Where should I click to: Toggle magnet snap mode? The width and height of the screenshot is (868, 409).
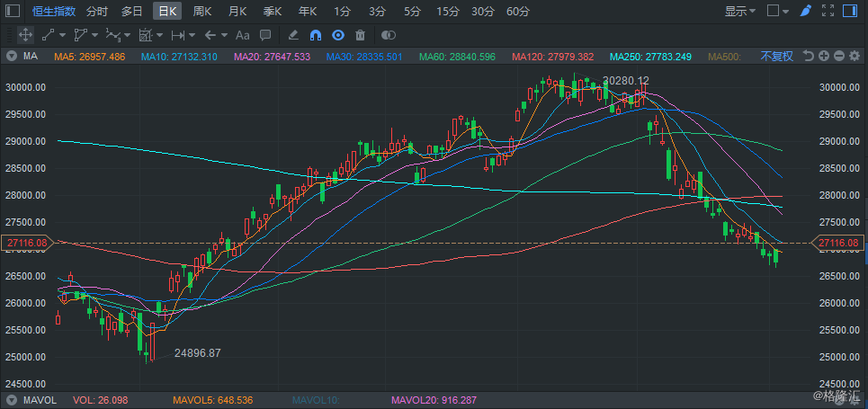(316, 35)
